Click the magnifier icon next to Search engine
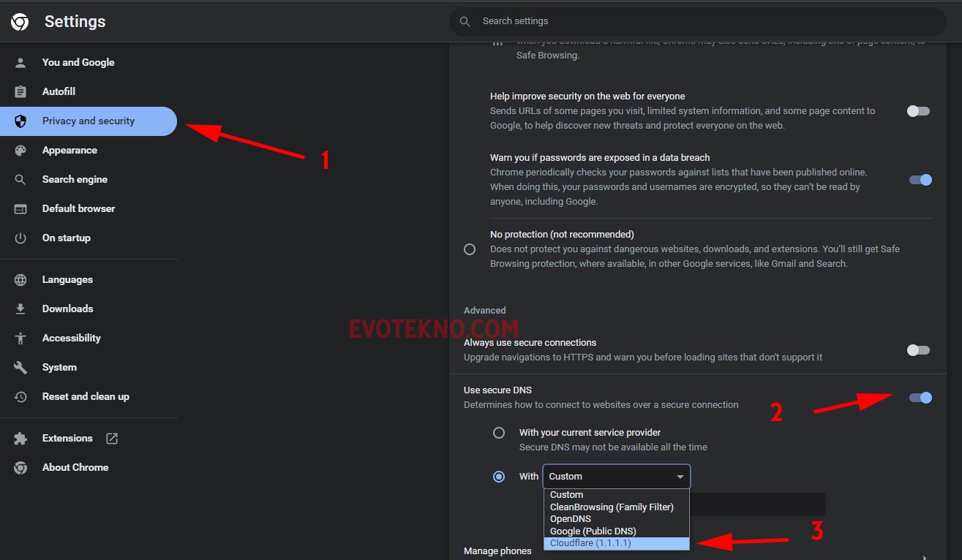962x560 pixels. point(20,179)
